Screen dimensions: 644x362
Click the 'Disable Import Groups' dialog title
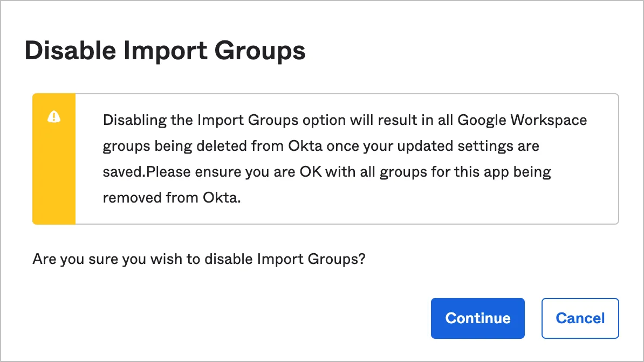pyautogui.click(x=165, y=51)
